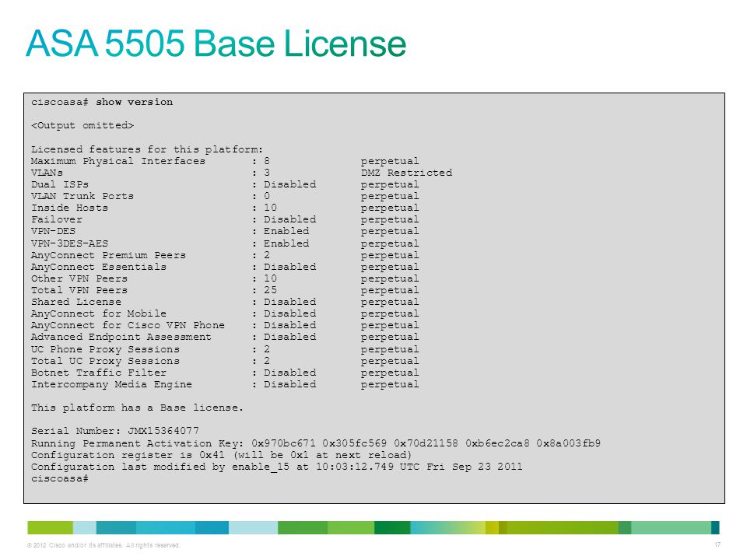The height and width of the screenshot is (560, 747).
Task: Select the 'Shared License' row label
Action: click(76, 302)
